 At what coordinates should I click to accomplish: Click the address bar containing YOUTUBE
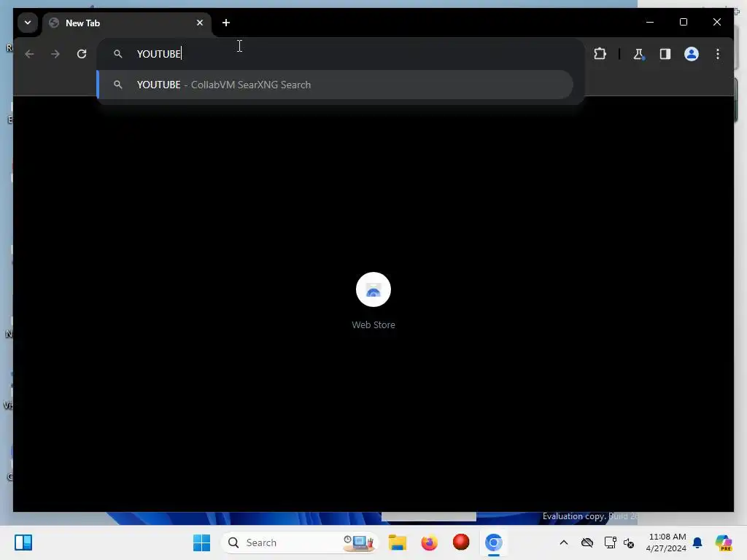click(341, 54)
